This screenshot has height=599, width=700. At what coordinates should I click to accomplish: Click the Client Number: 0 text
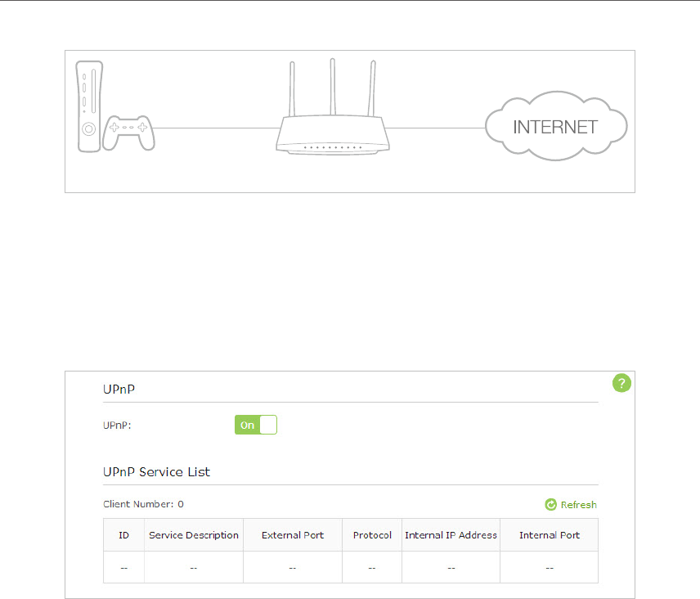click(x=143, y=504)
